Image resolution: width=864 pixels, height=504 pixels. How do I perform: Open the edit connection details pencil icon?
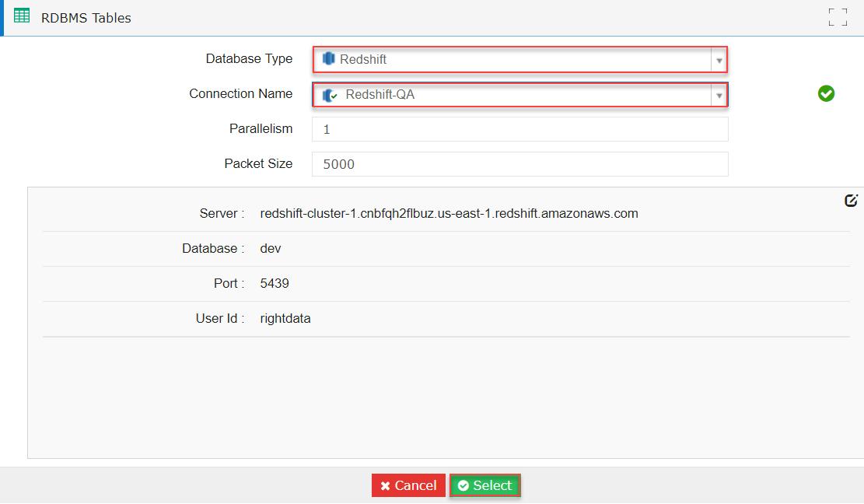852,200
